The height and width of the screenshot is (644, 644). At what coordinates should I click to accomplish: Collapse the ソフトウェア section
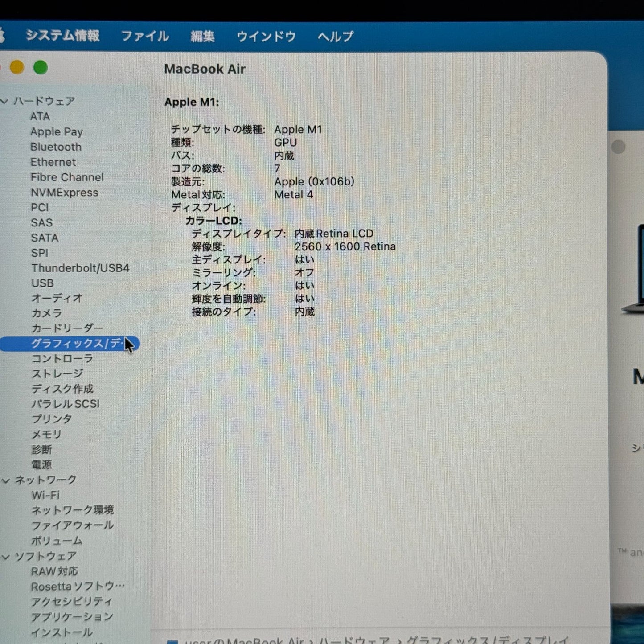pos(6,557)
